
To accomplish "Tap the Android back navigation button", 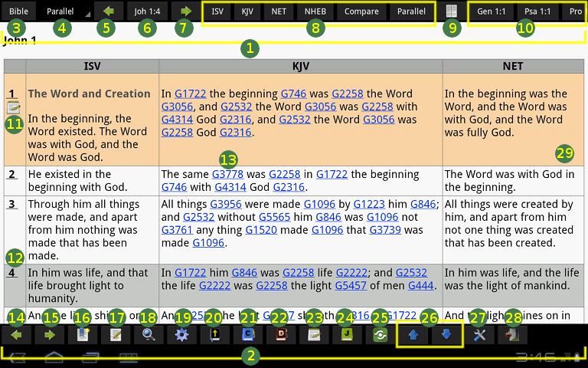I will pyautogui.click(x=16, y=357).
